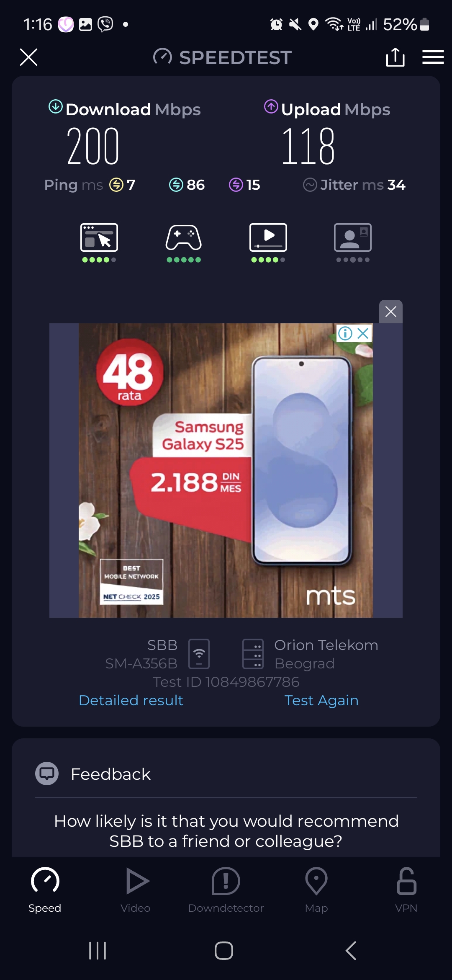Tap the share results icon
The width and height of the screenshot is (452, 980).
(395, 57)
